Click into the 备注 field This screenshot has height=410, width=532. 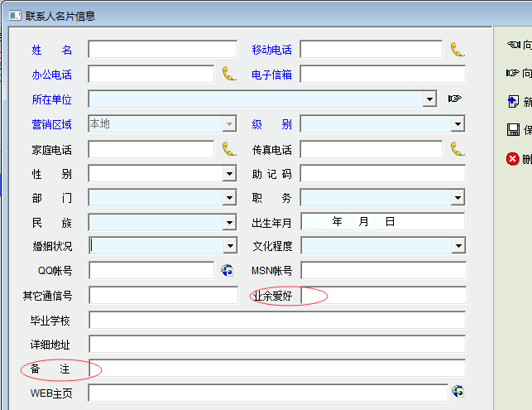pyautogui.click(x=276, y=369)
